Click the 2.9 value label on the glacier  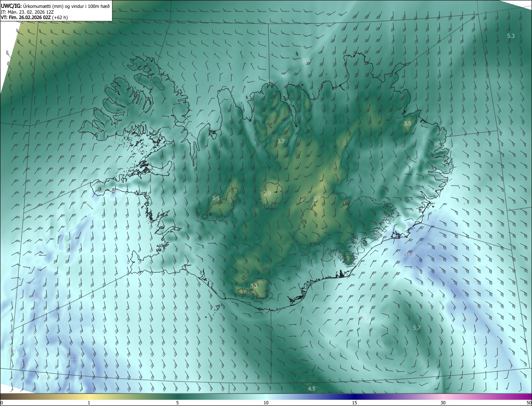[267, 193]
